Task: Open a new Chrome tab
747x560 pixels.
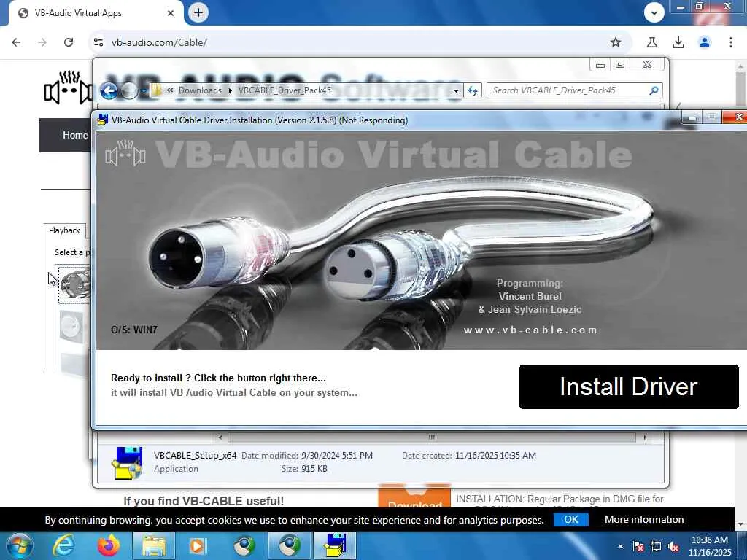Action: 198,13
